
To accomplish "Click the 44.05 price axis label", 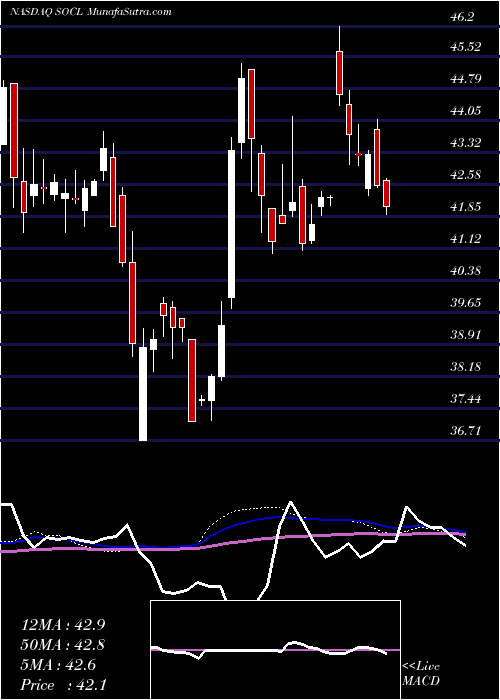I will (466, 110).
